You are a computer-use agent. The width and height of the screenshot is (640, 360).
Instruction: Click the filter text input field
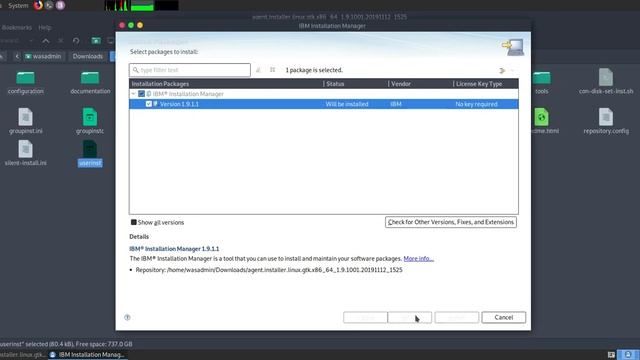point(190,70)
